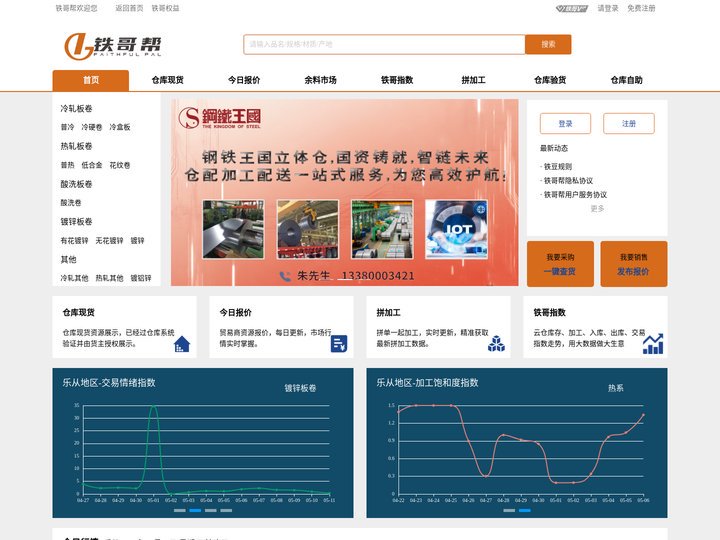720x540 pixels.
Task: Go to the 余料市场 tab
Action: point(321,80)
